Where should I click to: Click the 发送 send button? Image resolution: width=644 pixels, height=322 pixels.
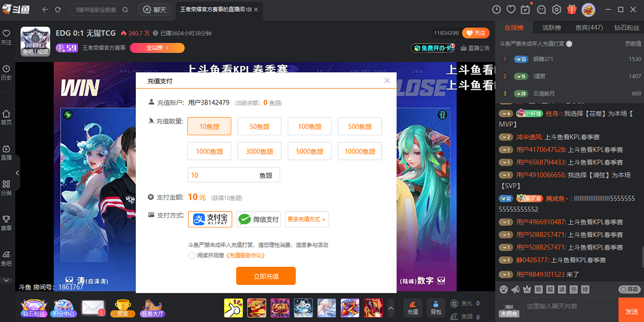632,311
